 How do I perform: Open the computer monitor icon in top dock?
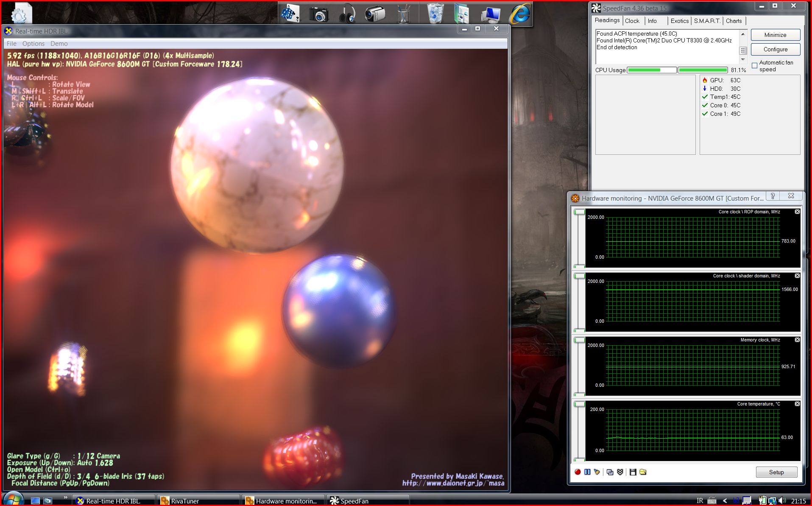(x=491, y=14)
